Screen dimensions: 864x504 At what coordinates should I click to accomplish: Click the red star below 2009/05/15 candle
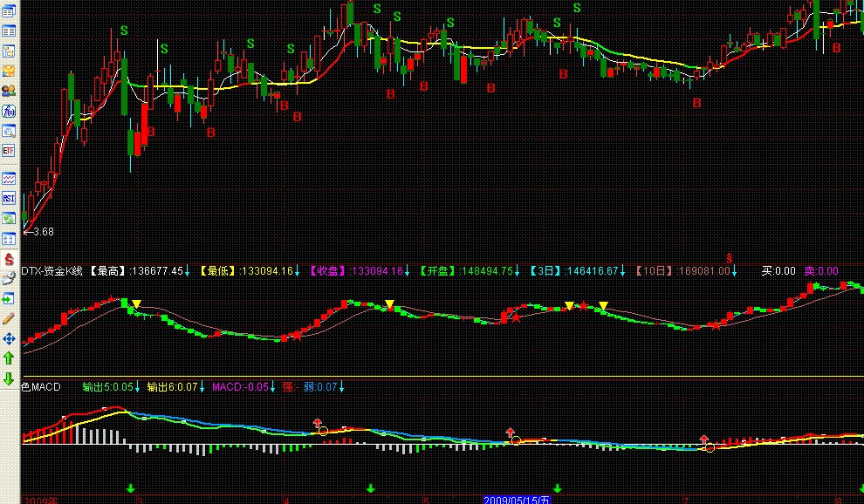[x=516, y=317]
